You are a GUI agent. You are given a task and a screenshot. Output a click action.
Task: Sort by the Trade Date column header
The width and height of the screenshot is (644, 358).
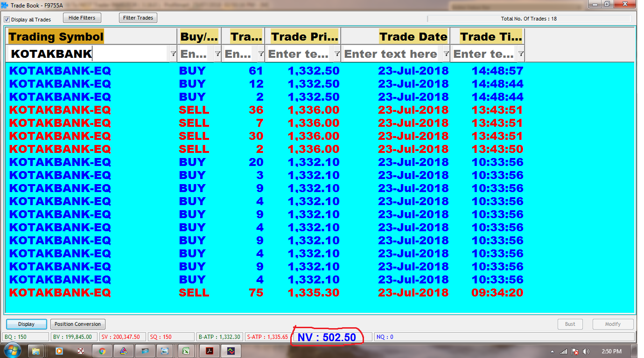click(x=395, y=36)
